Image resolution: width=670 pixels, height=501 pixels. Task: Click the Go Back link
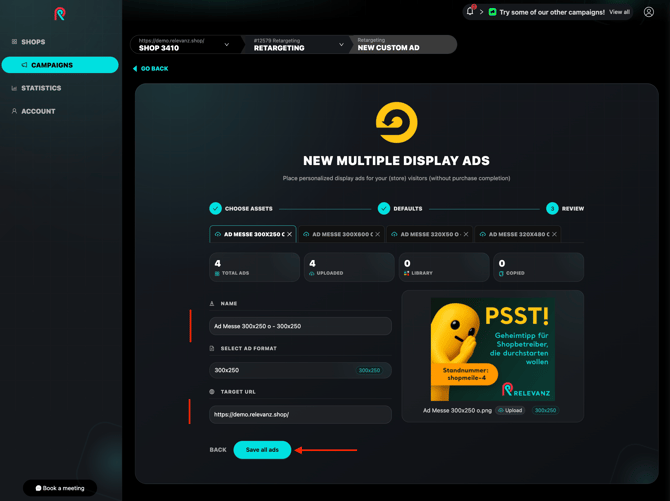point(150,68)
